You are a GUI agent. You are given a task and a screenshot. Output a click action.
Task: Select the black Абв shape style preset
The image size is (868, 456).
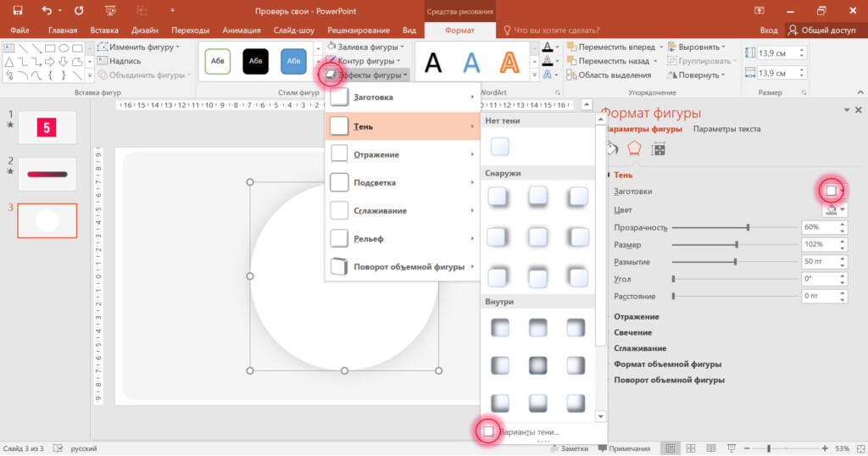[255, 61]
